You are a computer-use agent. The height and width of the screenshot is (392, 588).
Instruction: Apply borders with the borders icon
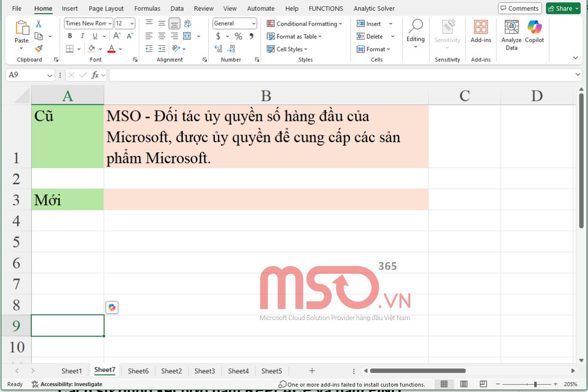[x=70, y=49]
